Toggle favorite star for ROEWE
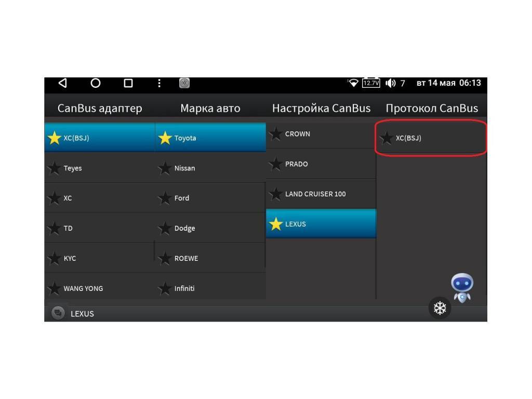 pyautogui.click(x=165, y=259)
